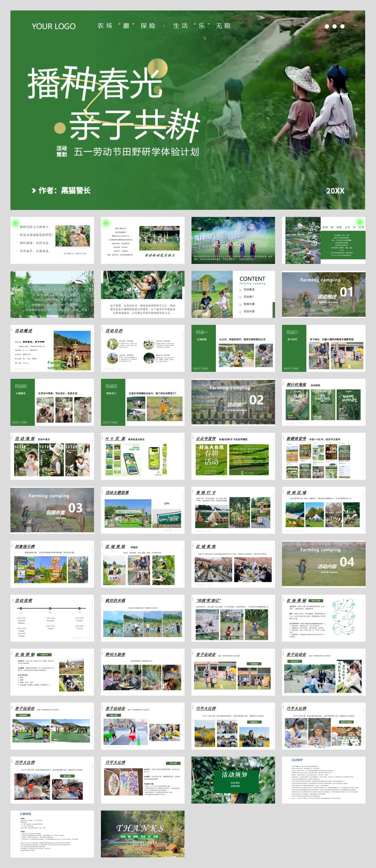Open the 亮点四 释放活力 slide
This screenshot has height=868, width=376.
[x=143, y=402]
